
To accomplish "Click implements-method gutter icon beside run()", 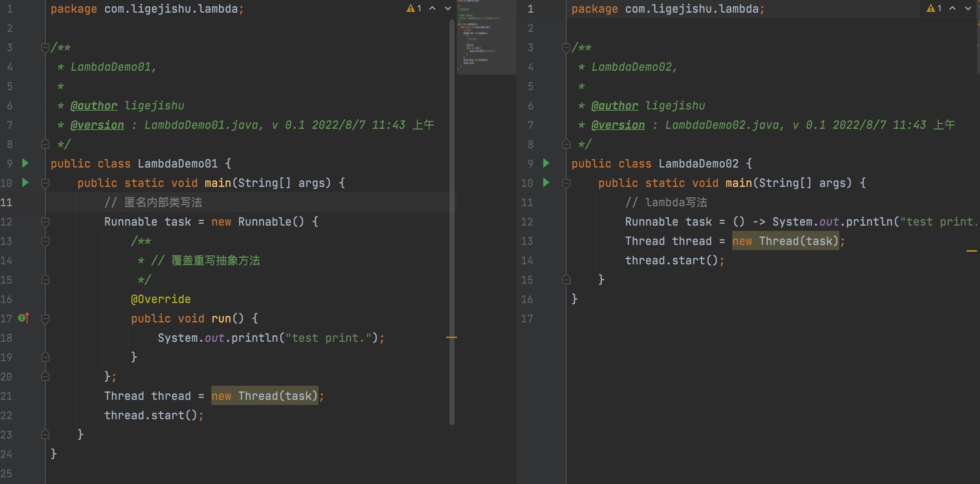I will coord(23,318).
